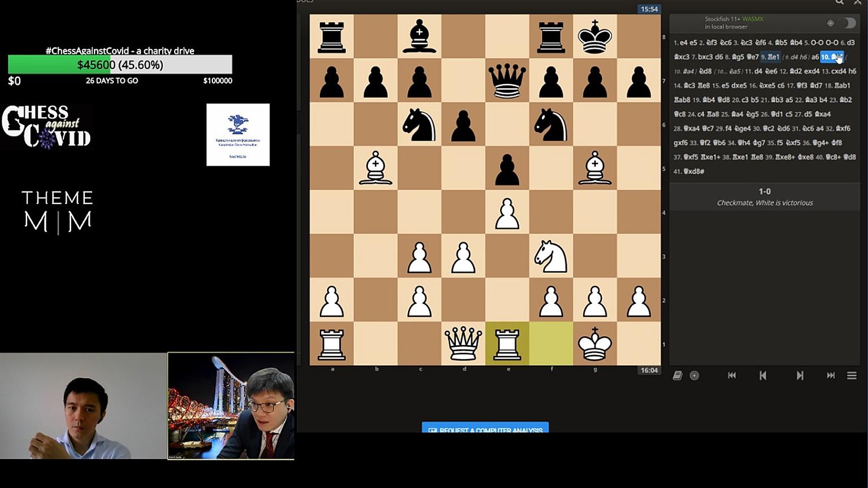868x488 pixels.
Task: Select move 9. Re1 in move list
Action: (770, 57)
